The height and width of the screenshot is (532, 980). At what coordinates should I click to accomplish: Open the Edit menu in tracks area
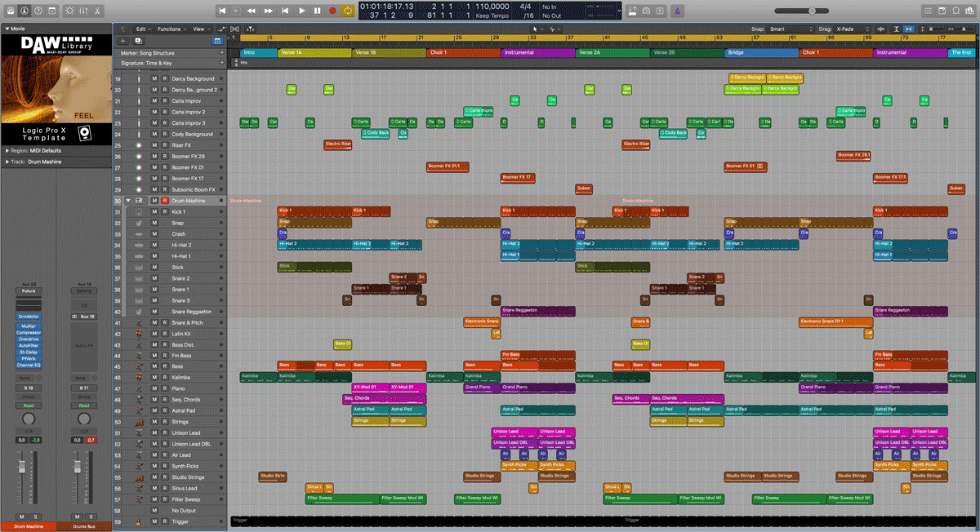144,29
